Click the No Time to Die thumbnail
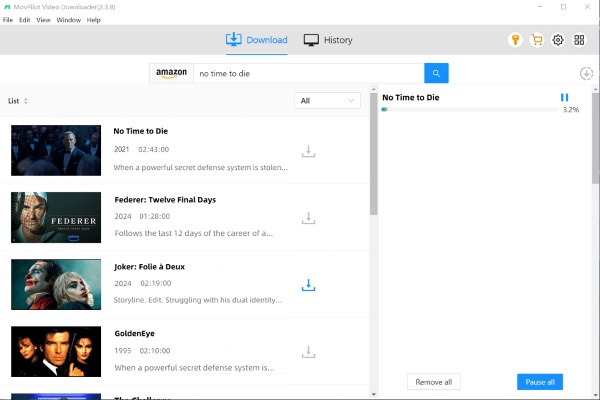The width and height of the screenshot is (600, 400). click(56, 150)
